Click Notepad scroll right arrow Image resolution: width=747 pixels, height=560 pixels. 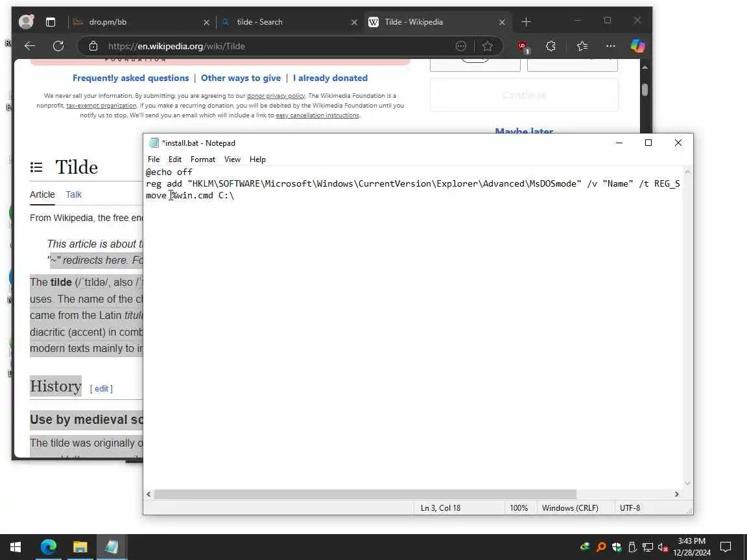tap(676, 495)
